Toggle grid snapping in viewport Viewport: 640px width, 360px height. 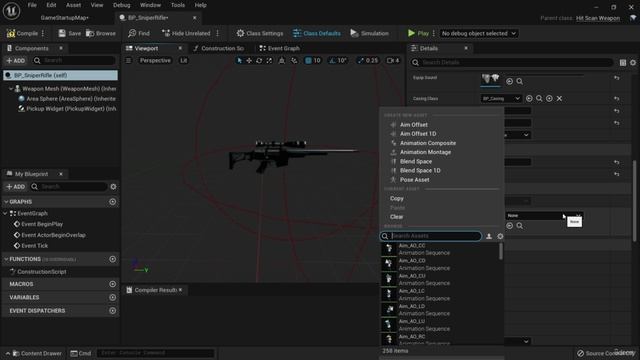309,60
